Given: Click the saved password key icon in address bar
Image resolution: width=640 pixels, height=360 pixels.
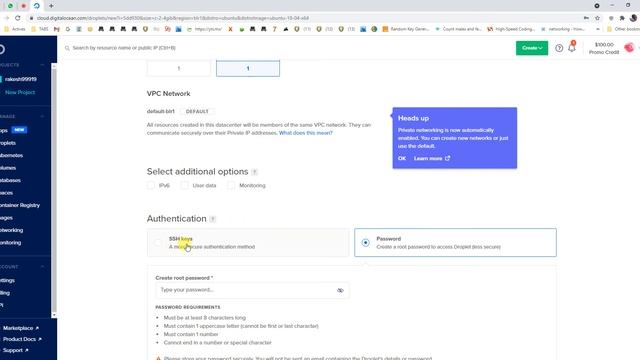Looking at the screenshot, I should (x=586, y=18).
